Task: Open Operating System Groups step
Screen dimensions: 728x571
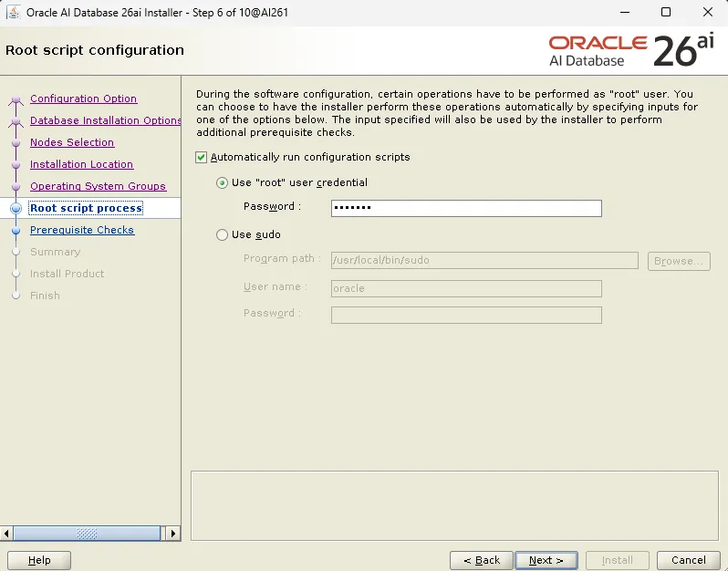Action: (x=98, y=186)
